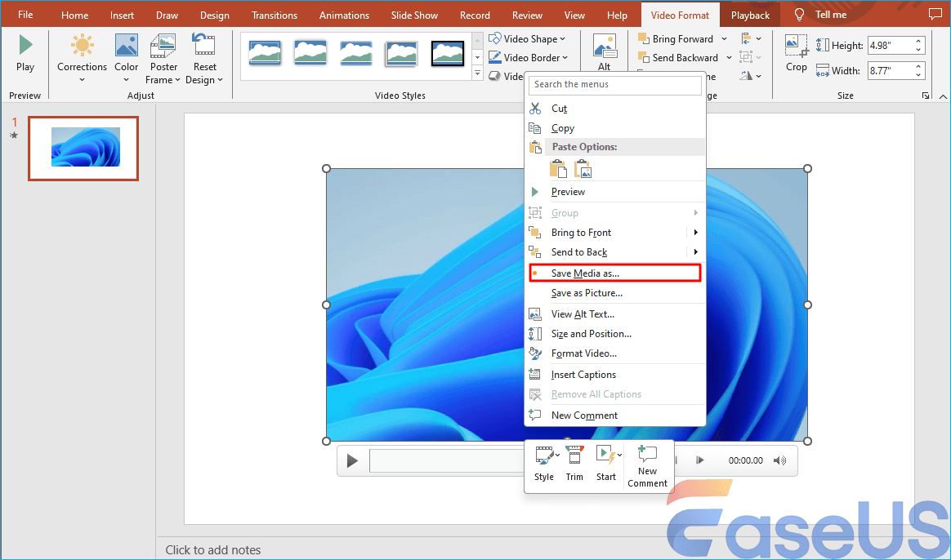Viewport: 951px width, 560px height.
Task: Click Bring Forward in the ribbon
Action: pyautogui.click(x=676, y=39)
